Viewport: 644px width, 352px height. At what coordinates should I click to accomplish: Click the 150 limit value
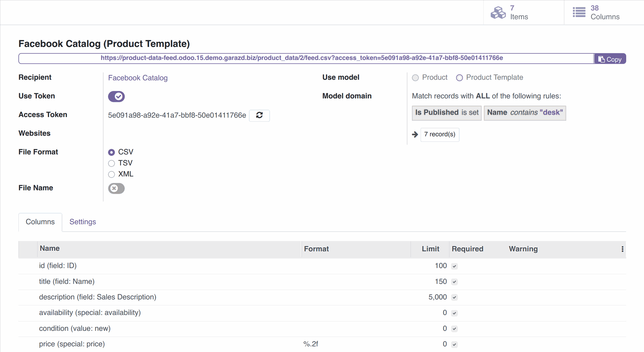tap(441, 282)
